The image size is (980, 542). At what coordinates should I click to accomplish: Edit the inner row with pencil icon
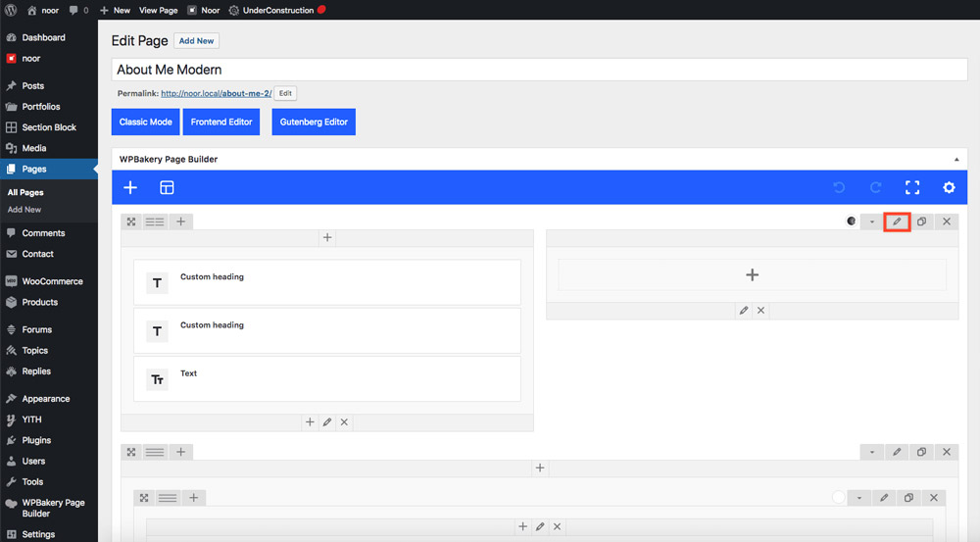884,498
